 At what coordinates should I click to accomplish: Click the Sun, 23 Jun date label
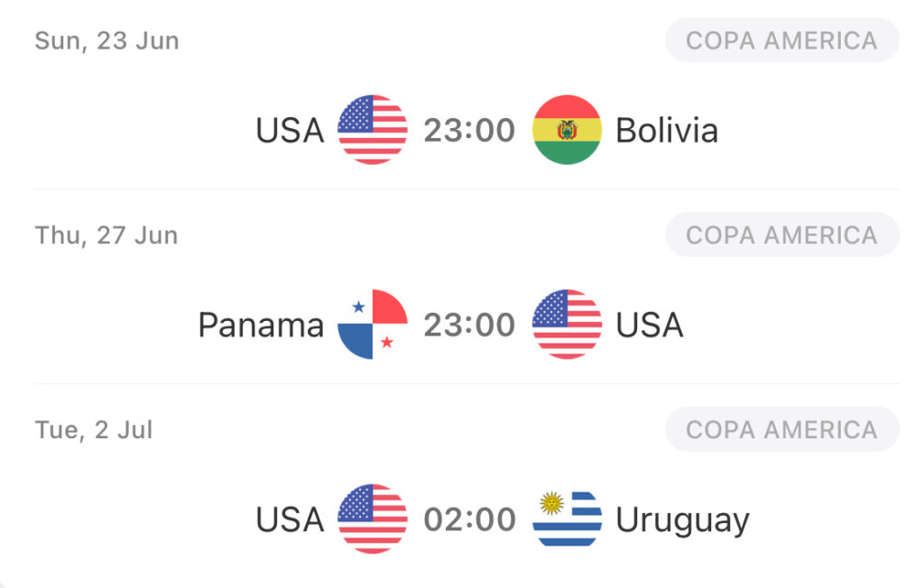(x=106, y=41)
